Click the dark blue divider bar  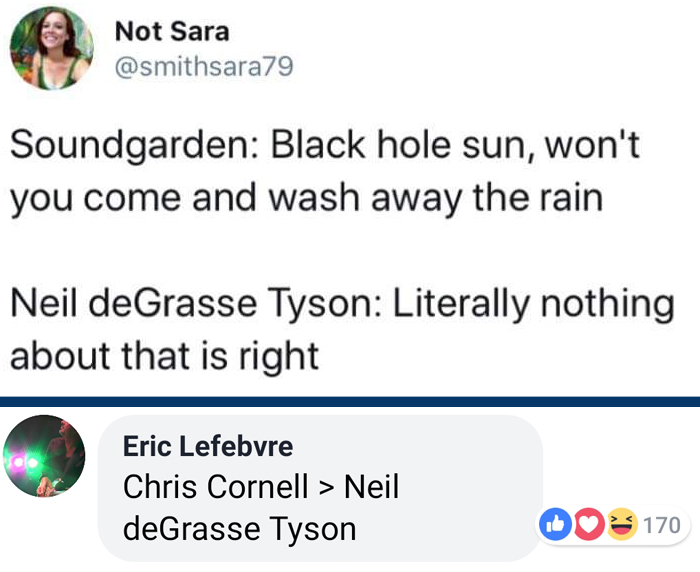[x=350, y=401]
